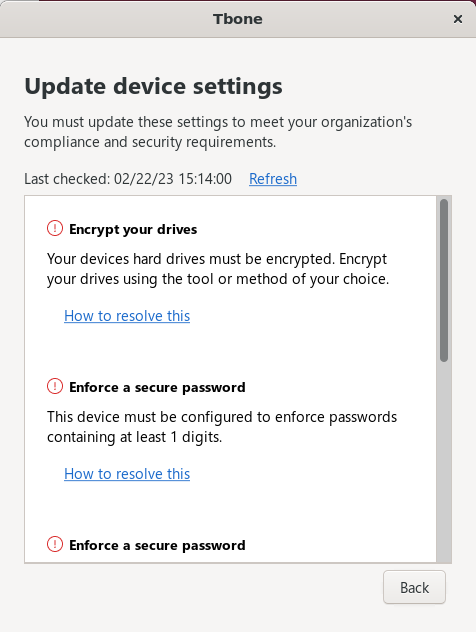Click the scrollbar thumb in the settings list
This screenshot has width=476, height=632.
[x=444, y=280]
